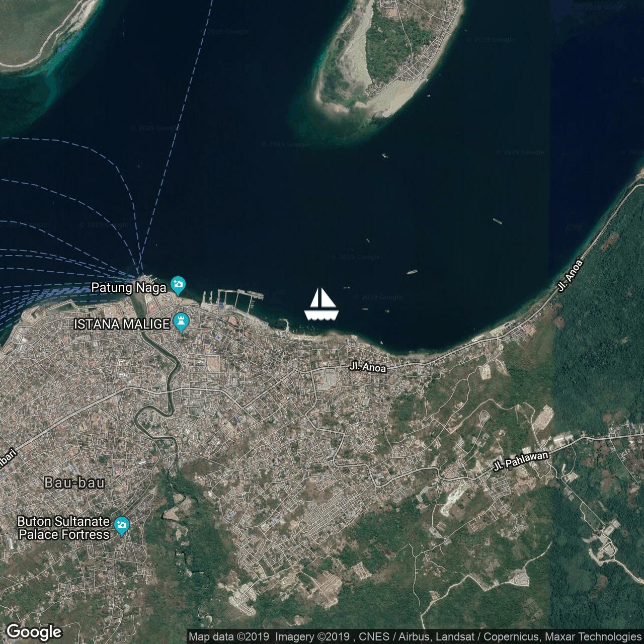Click Buton Sultanate Palace Fortress text label

pyautogui.click(x=63, y=528)
